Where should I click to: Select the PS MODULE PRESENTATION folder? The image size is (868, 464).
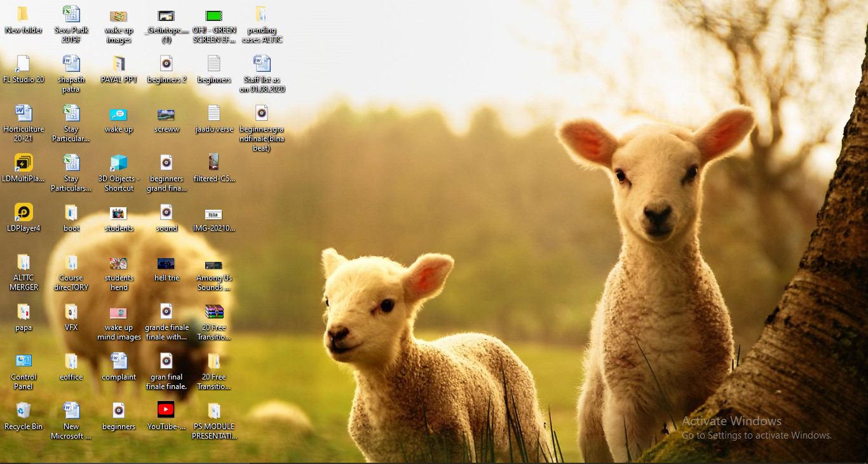click(214, 411)
